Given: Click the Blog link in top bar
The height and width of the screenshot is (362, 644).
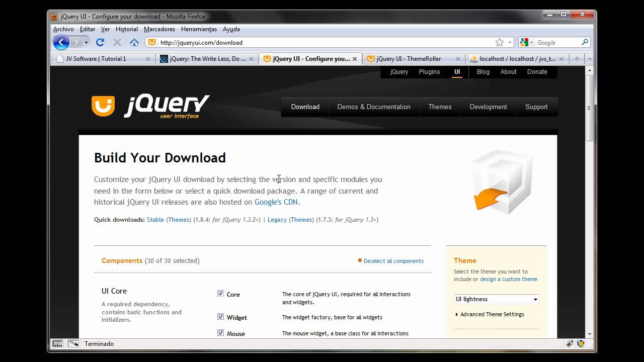Looking at the screenshot, I should click(x=483, y=72).
